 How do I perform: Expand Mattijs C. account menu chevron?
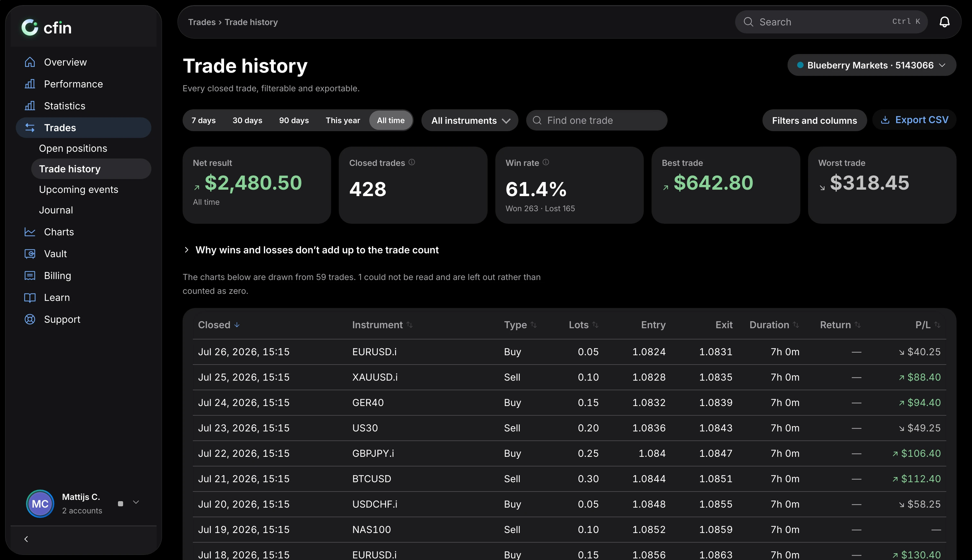136,502
